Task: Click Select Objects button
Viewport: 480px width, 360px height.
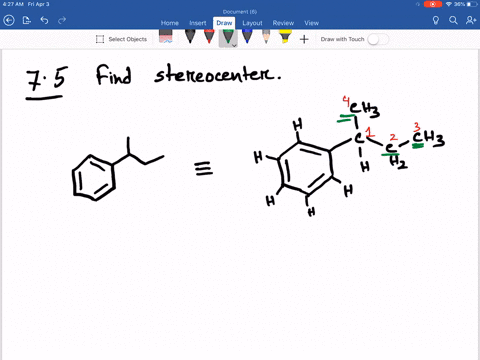Action: pyautogui.click(x=121, y=39)
